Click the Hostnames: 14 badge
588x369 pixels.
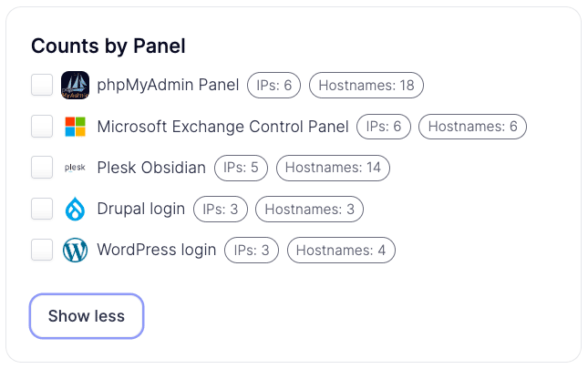pos(333,168)
